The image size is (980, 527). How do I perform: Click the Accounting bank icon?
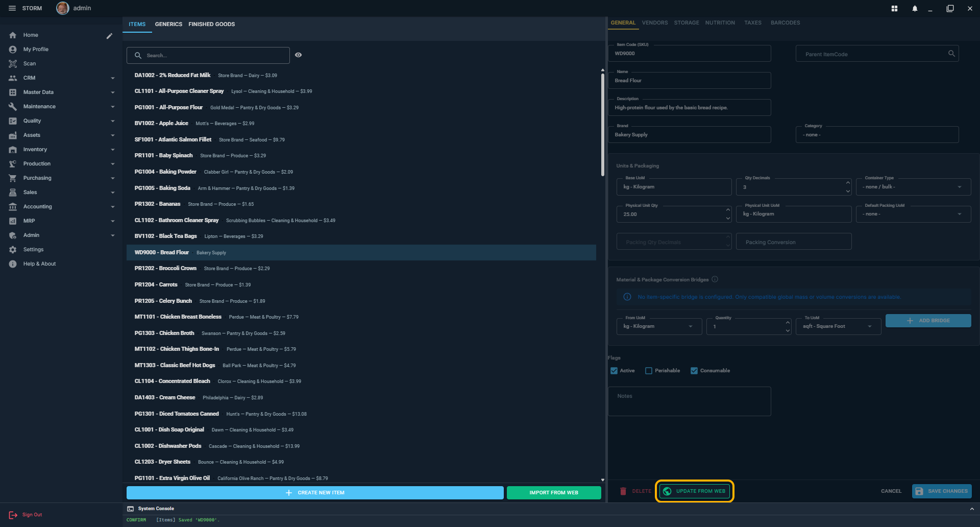[x=13, y=207]
